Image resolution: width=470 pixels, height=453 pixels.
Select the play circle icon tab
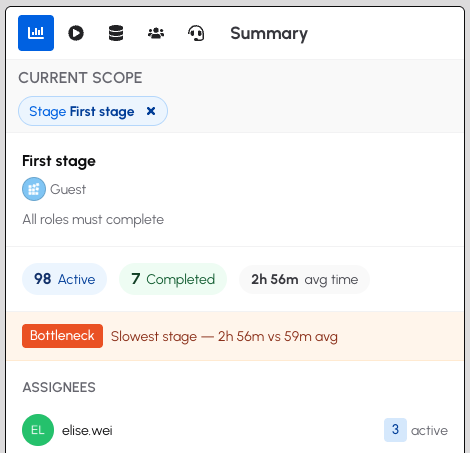(x=76, y=33)
